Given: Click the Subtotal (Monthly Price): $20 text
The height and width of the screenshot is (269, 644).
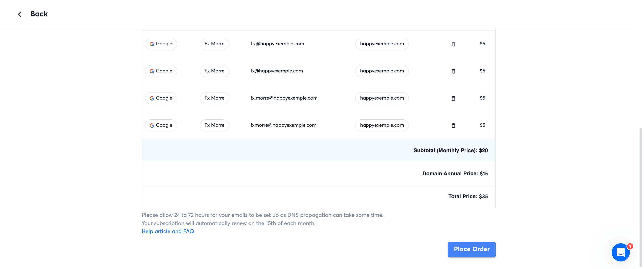Looking at the screenshot, I should tap(450, 151).
